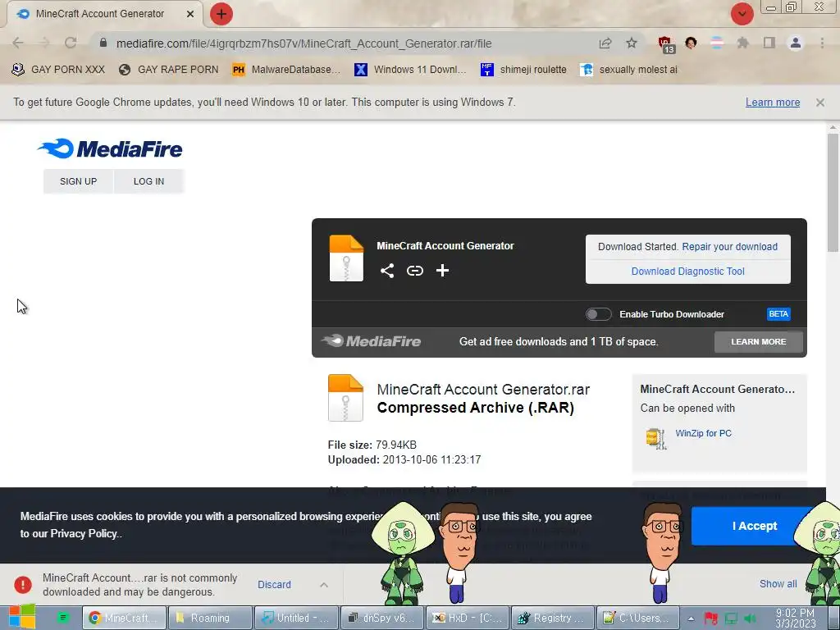Click the taskbar clock showing 9:02 PM
The image size is (840, 630).
pyautogui.click(x=795, y=618)
